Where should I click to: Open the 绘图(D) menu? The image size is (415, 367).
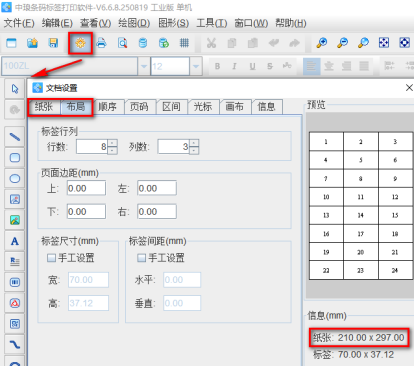[x=134, y=23]
